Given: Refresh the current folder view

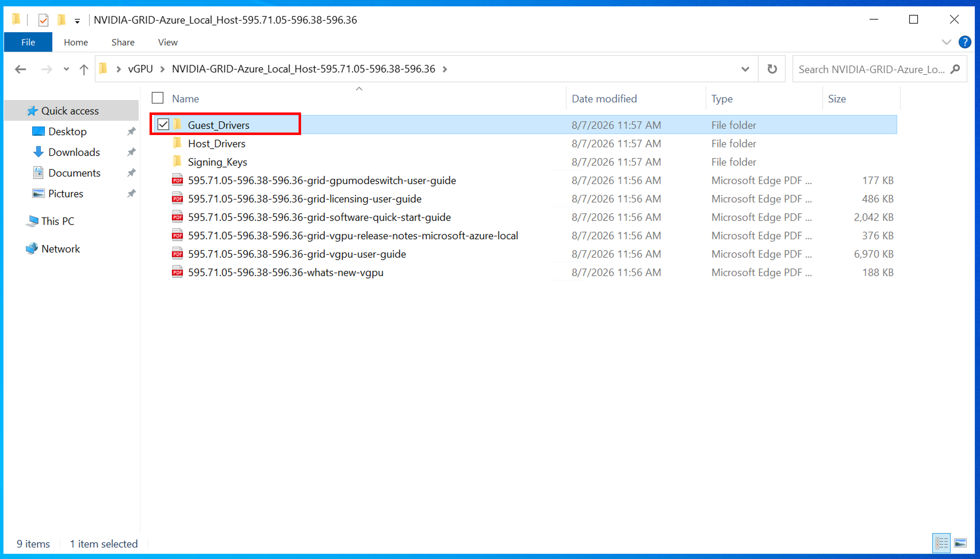Looking at the screenshot, I should [772, 69].
